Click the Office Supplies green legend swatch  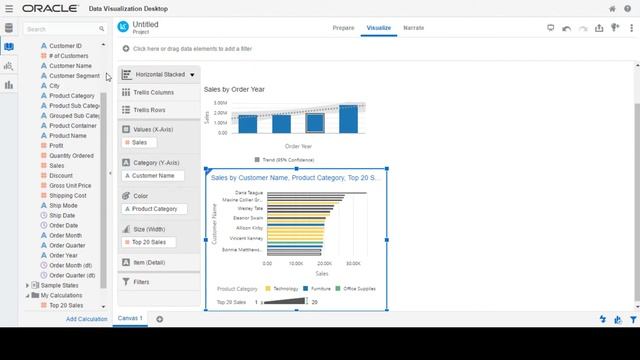click(338, 289)
